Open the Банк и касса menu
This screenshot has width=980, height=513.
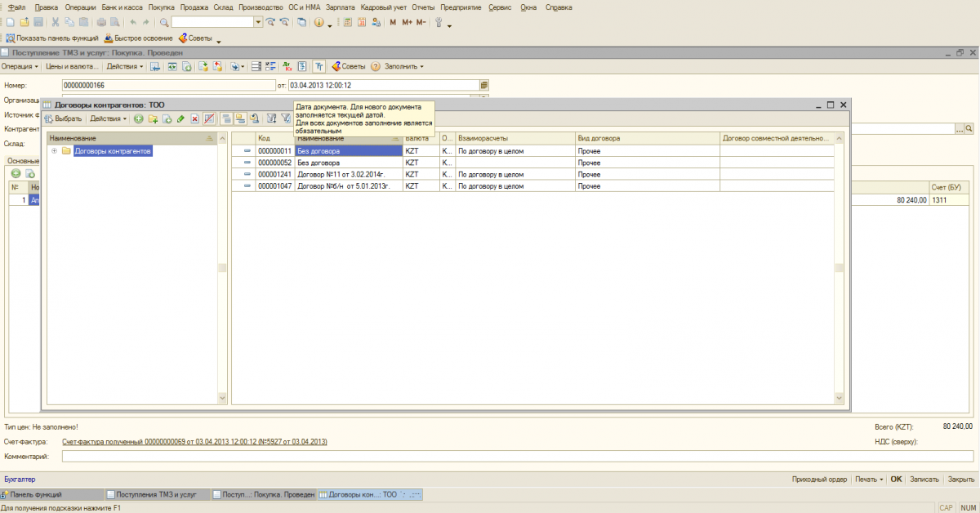click(122, 7)
